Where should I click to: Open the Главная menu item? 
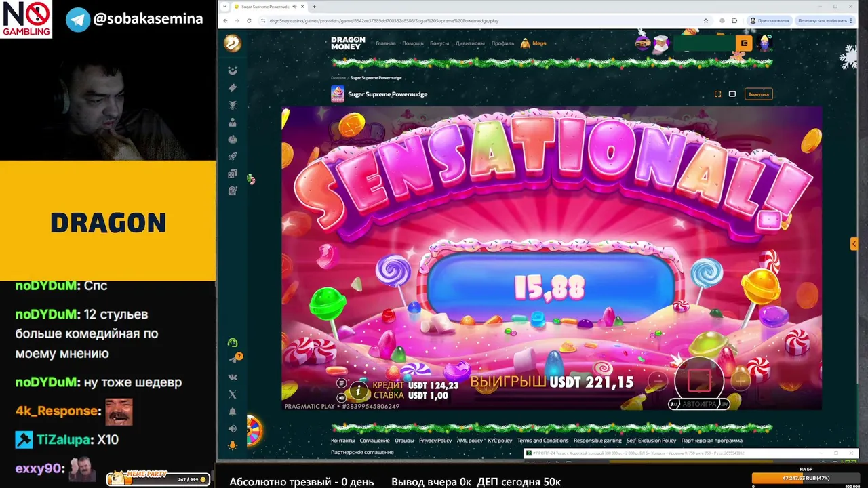pyautogui.click(x=385, y=43)
